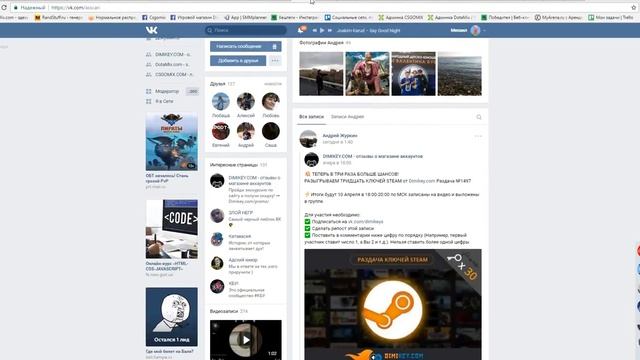Switch to 'Записи Андрея' tab
This screenshot has height=360, width=640.
[x=347, y=117]
